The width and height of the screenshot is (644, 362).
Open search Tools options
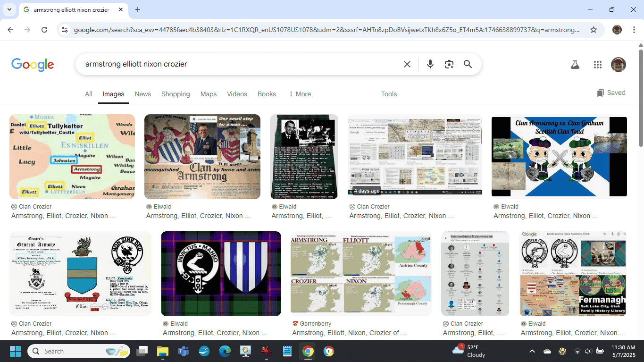pos(389,94)
